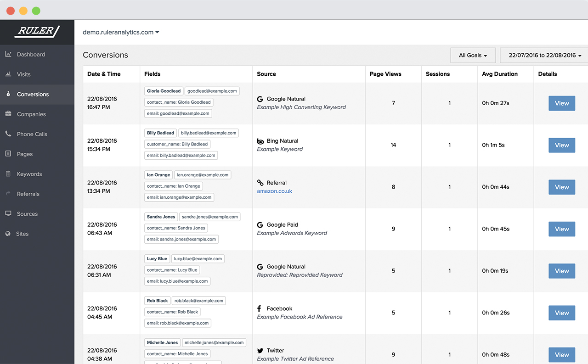Image resolution: width=588 pixels, height=364 pixels.
Task: Click the Bing icon beside Bing Natural
Action: (x=260, y=141)
